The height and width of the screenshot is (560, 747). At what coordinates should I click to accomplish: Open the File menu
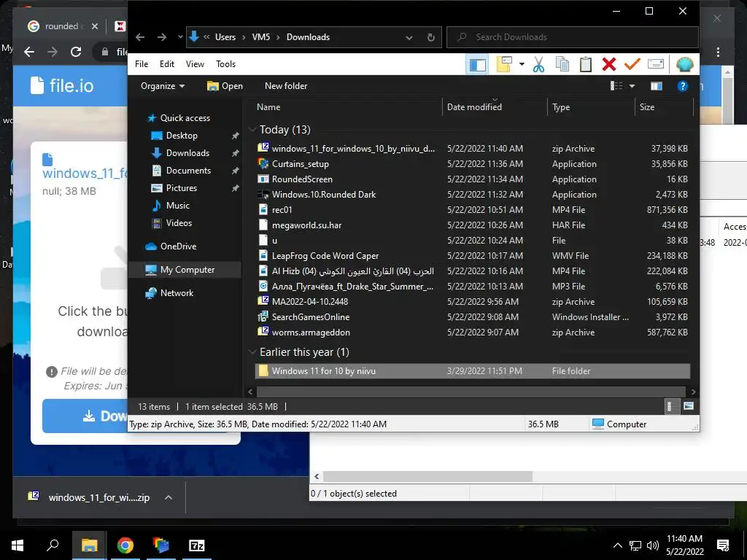(x=142, y=64)
